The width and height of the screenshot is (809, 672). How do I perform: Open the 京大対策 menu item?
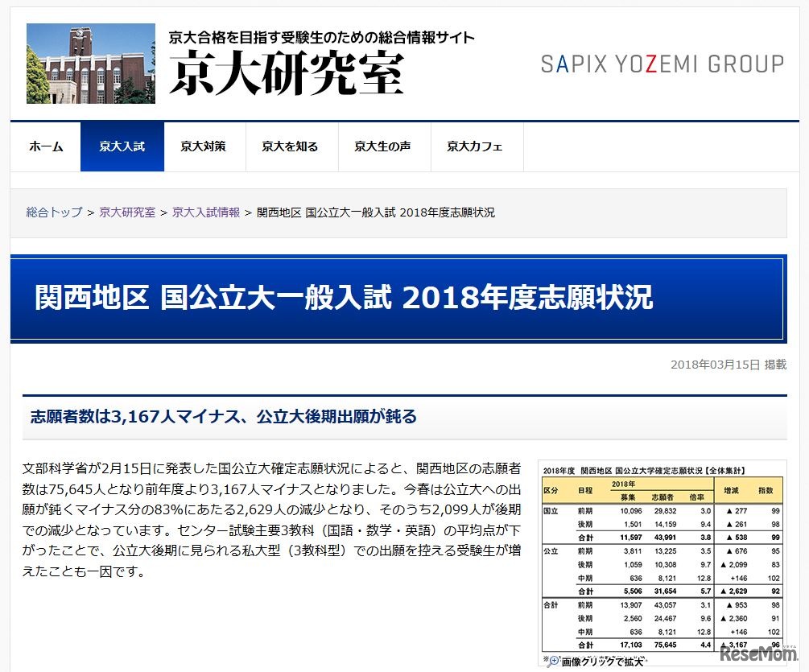pyautogui.click(x=204, y=146)
